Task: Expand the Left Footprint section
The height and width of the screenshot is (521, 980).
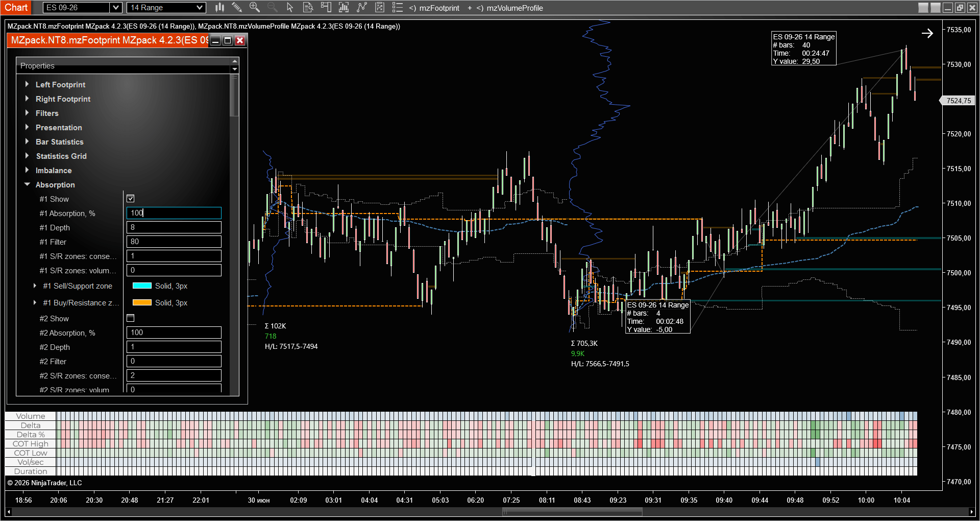Action: point(27,84)
